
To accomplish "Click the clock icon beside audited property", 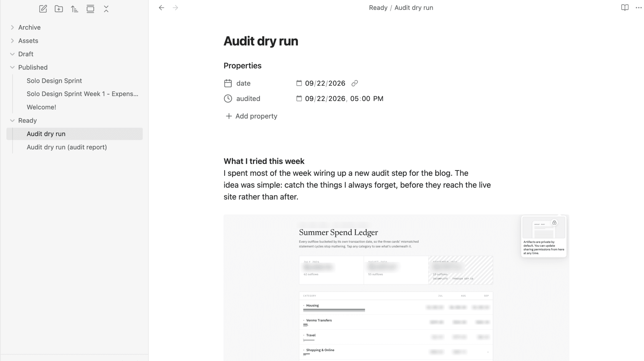I will coord(228,99).
